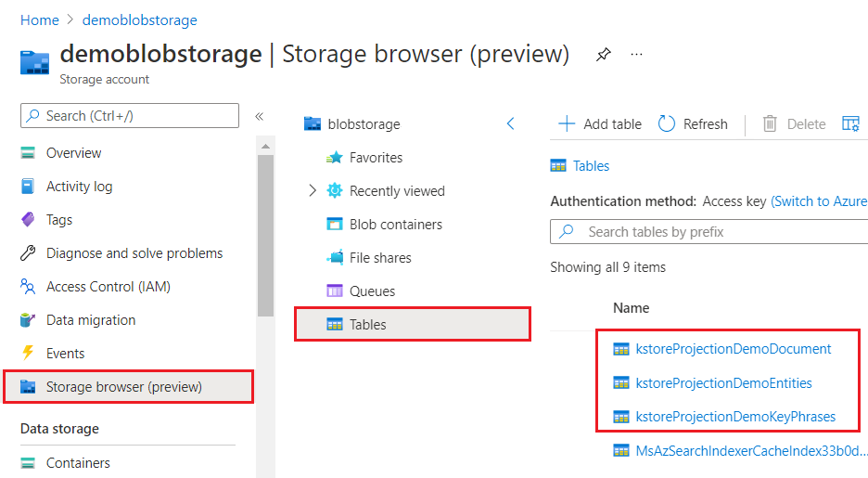Viewport: 868px width, 478px height.
Task: Go to Home breadcrumb
Action: 39,19
